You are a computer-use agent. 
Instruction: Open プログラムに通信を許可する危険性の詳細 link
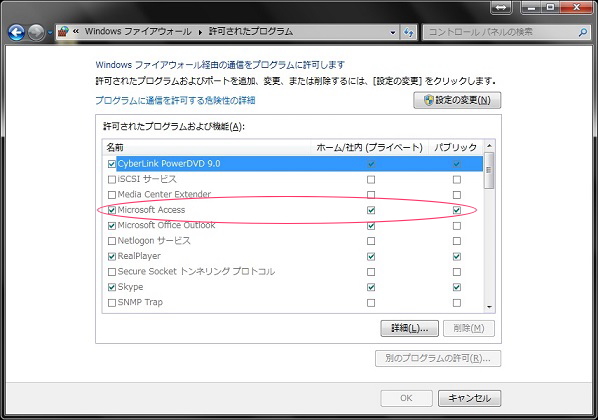click(x=175, y=100)
